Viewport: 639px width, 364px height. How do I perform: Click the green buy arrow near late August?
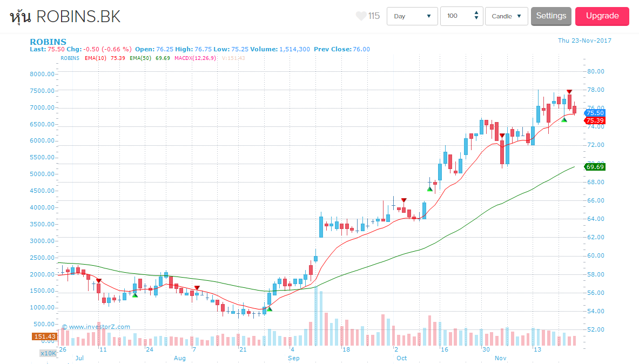click(269, 308)
